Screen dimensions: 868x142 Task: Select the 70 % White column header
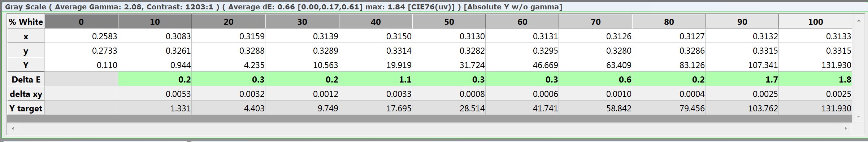596,22
